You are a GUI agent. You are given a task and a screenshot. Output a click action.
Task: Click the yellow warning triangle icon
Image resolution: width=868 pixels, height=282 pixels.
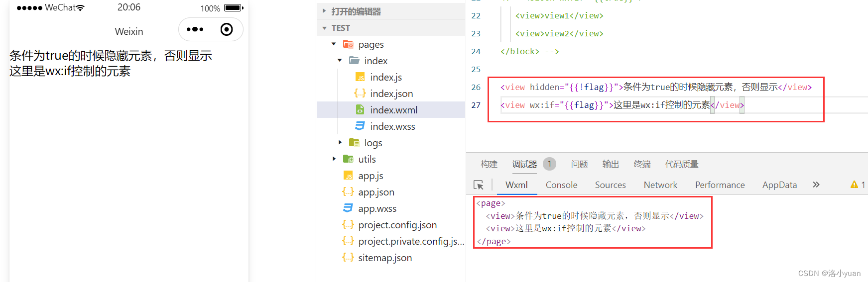(x=854, y=185)
